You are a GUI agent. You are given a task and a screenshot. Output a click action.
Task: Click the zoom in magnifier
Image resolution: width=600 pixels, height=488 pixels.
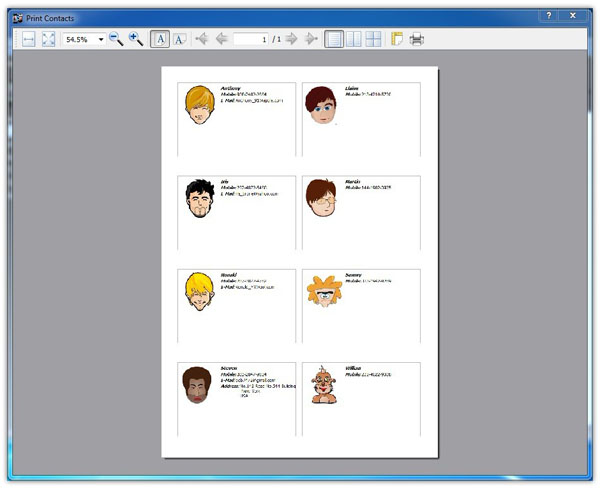[x=136, y=39]
